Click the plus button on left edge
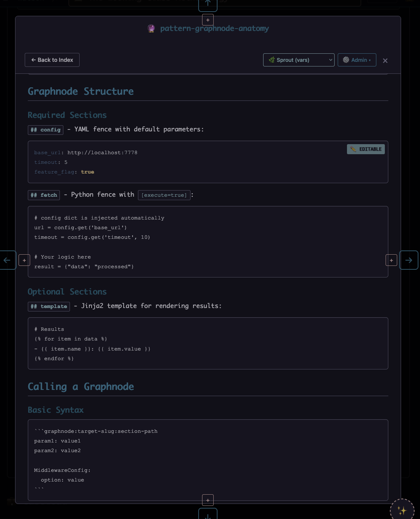Viewport: 420px width, 519px height. pos(24,260)
